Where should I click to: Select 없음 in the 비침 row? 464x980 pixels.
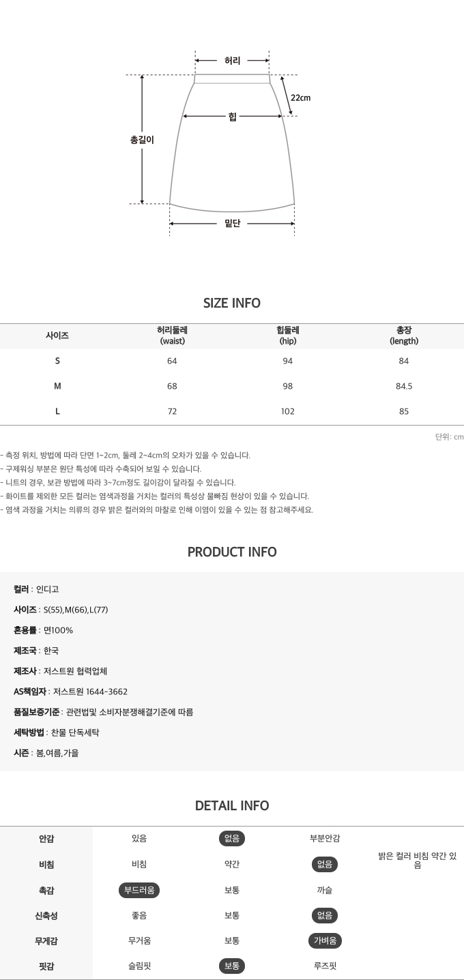point(325,865)
